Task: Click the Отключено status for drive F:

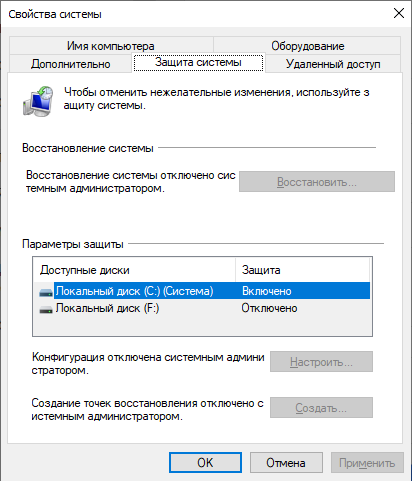Action: [269, 308]
